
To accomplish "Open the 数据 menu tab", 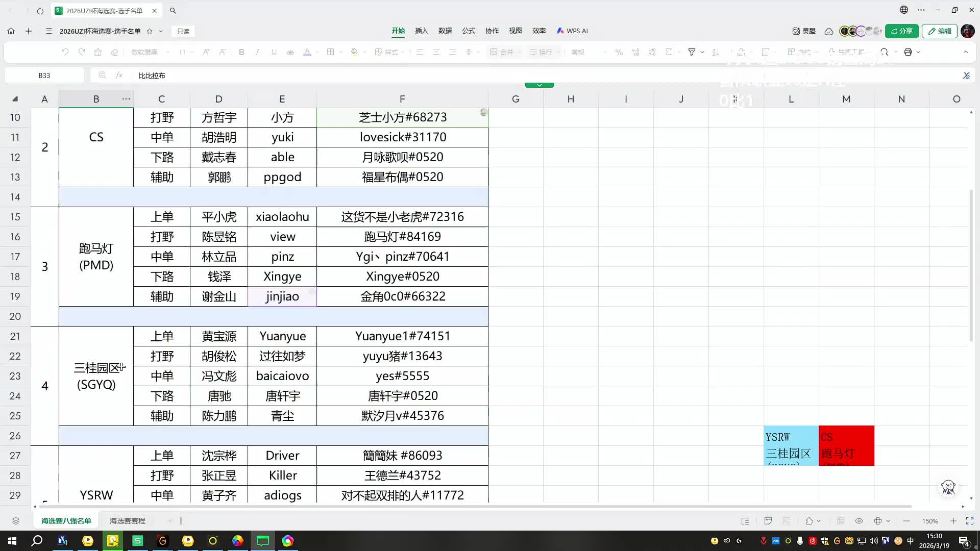I will pos(445,31).
